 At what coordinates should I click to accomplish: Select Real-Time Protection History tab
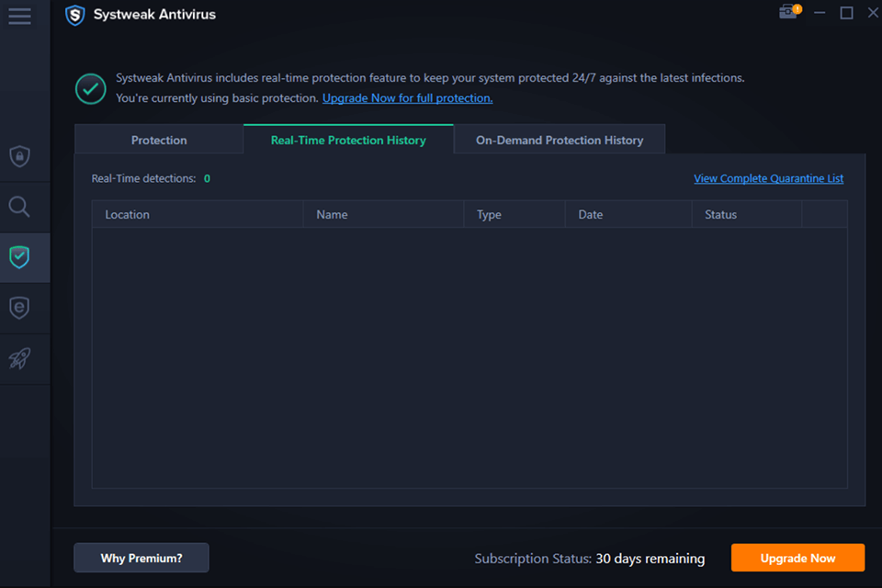[x=348, y=140]
